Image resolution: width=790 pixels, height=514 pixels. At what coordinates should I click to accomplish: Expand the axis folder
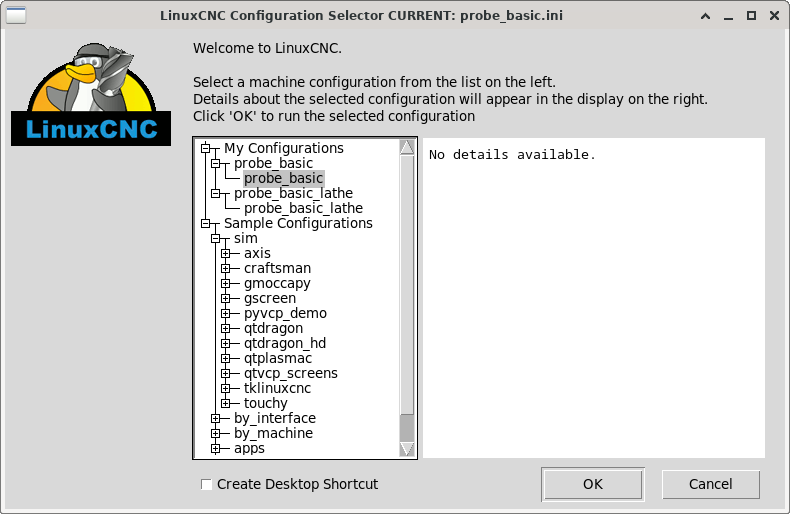pos(226,253)
